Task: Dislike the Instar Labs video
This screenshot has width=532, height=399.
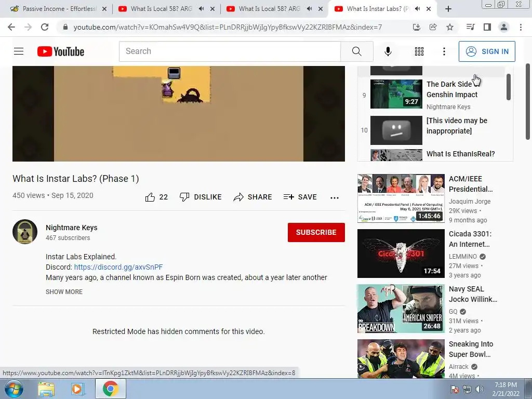Action: 201,197
